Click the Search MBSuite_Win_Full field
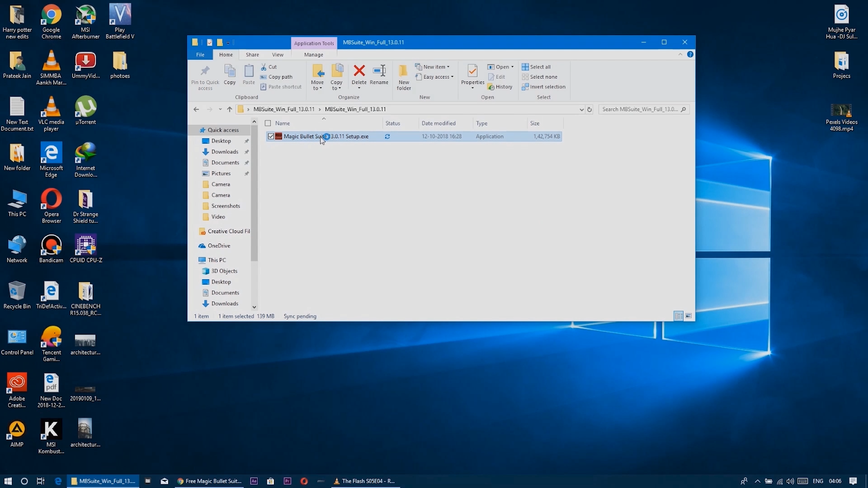The width and height of the screenshot is (868, 488). point(643,110)
